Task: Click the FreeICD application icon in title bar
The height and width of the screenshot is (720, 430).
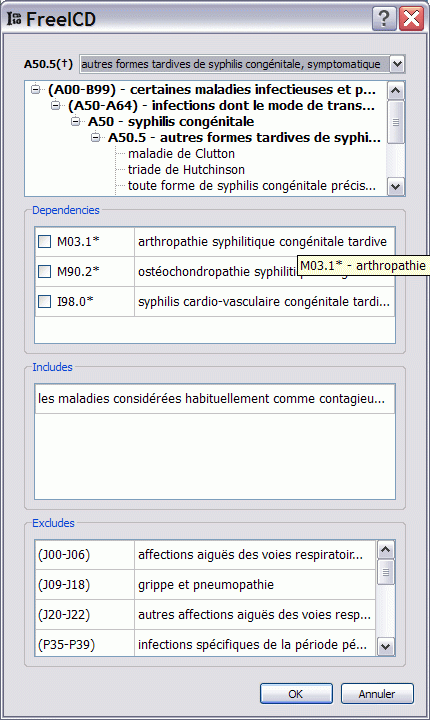Action: (x=14, y=19)
